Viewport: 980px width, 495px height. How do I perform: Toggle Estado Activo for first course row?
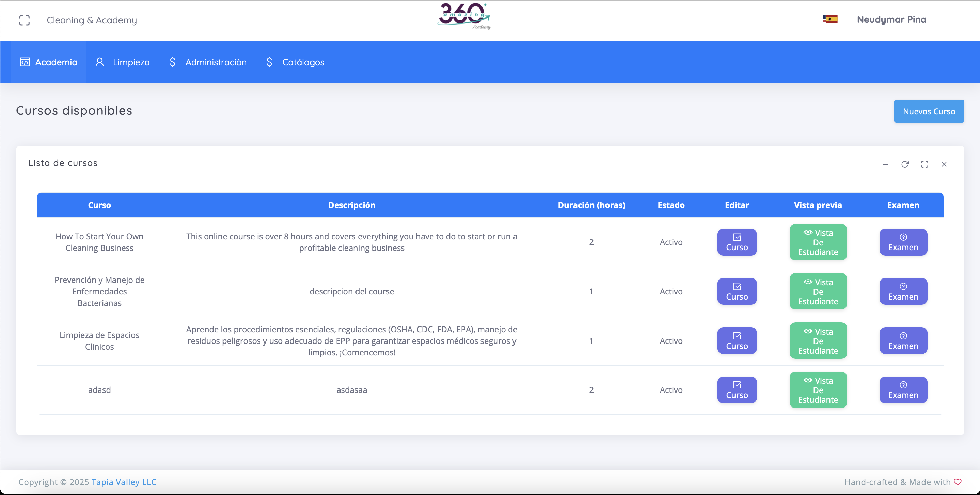click(x=670, y=242)
